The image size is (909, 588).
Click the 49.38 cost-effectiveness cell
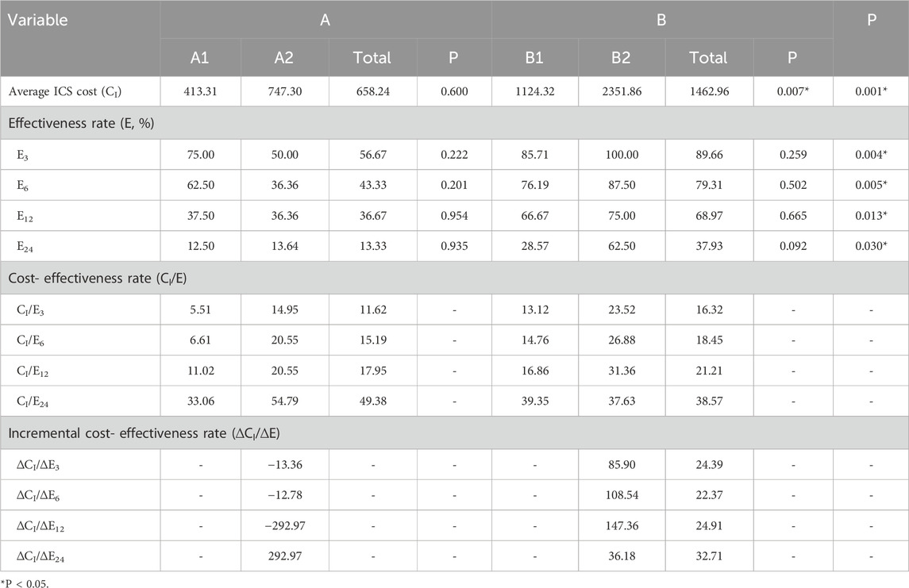pyautogui.click(x=372, y=402)
